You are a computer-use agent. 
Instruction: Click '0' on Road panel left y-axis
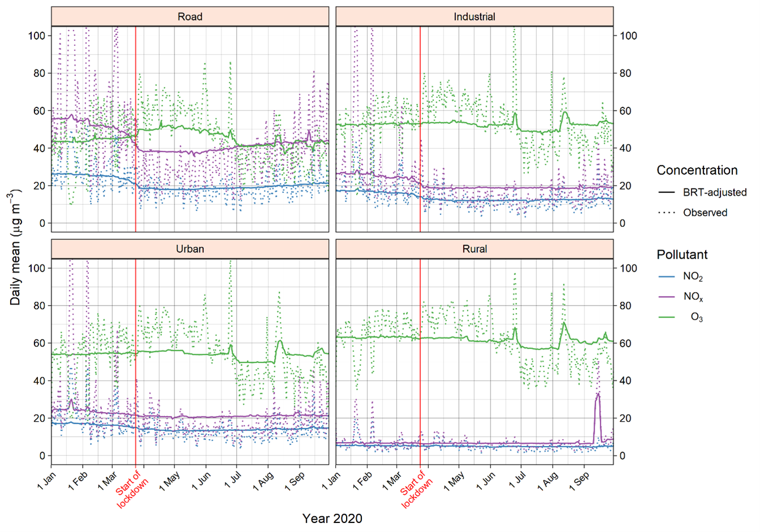coord(42,224)
